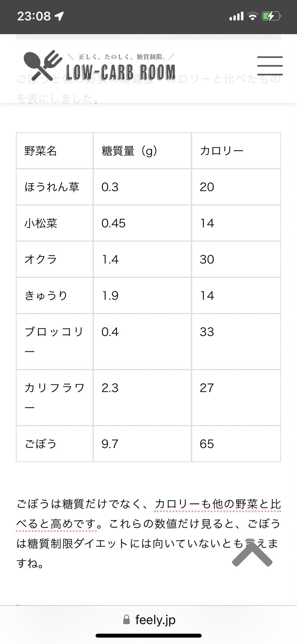Tap the カロリー column header

(236, 151)
